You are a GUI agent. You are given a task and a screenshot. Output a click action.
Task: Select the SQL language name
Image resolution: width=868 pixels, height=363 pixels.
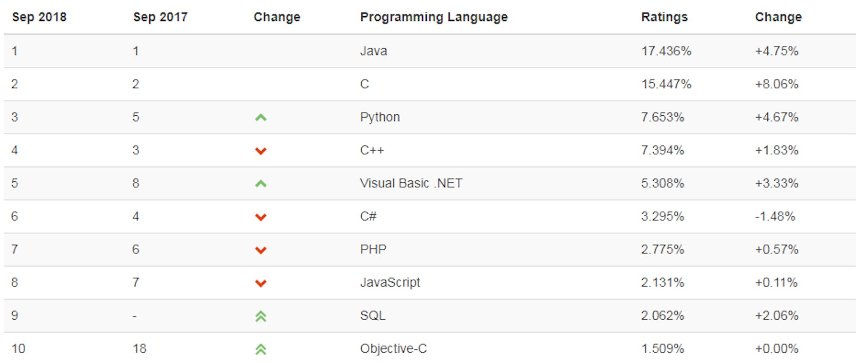point(373,316)
